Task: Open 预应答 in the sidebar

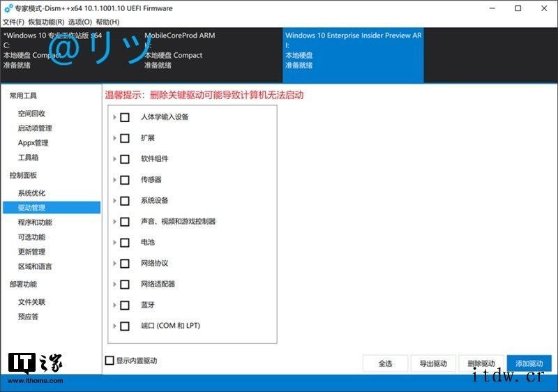Action: (x=28, y=317)
